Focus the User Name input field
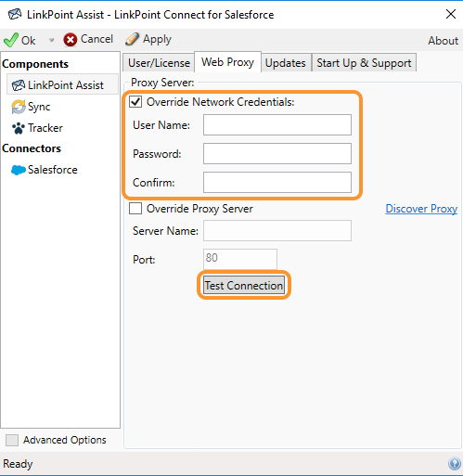This screenshot has height=476, width=463. pyautogui.click(x=277, y=125)
